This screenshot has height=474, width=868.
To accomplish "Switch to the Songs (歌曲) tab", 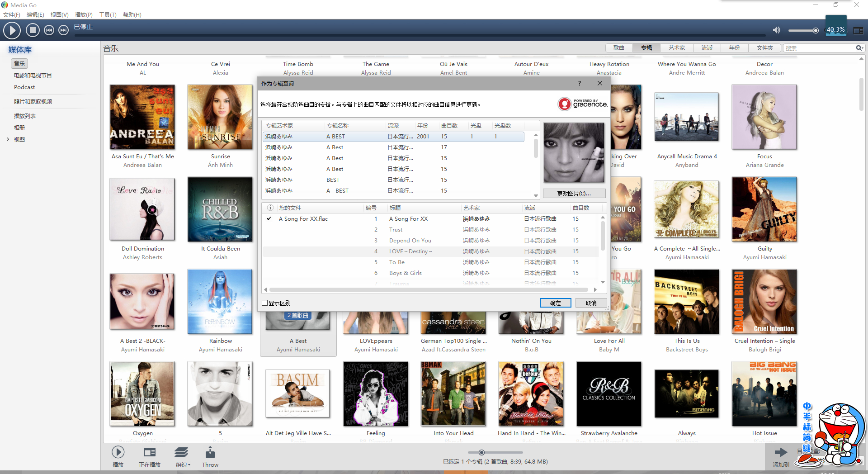I will pyautogui.click(x=619, y=48).
